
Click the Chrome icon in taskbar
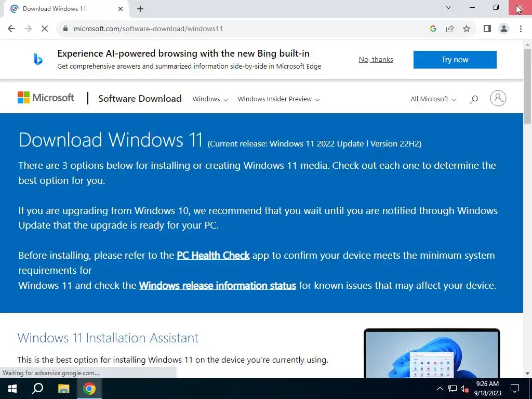(x=89, y=389)
